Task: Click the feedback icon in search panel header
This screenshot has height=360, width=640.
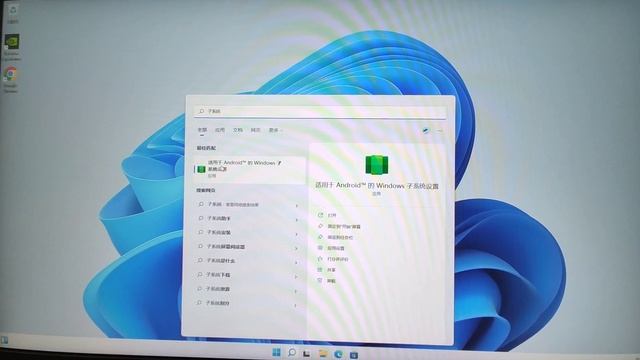Action: click(426, 131)
